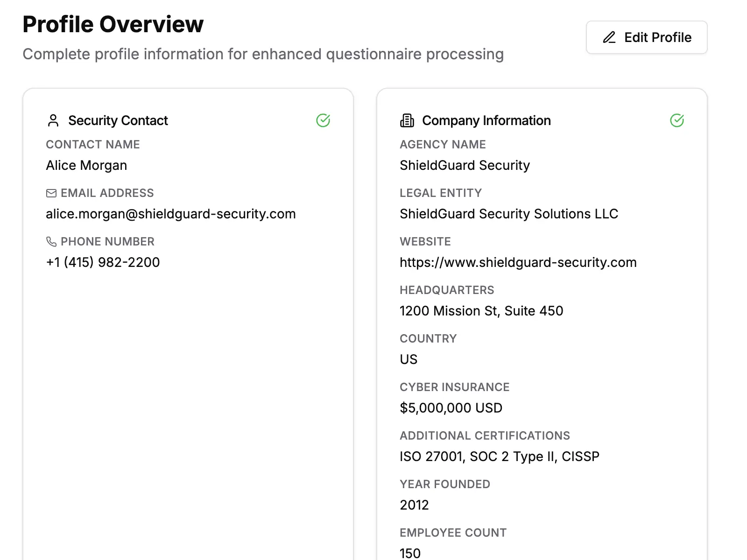
Task: Click the Headquarters address 1200 Mission St
Action: tap(481, 310)
